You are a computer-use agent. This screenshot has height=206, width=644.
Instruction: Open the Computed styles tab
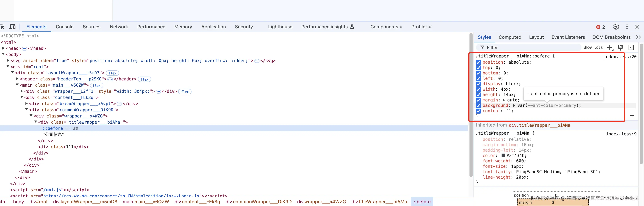(510, 37)
